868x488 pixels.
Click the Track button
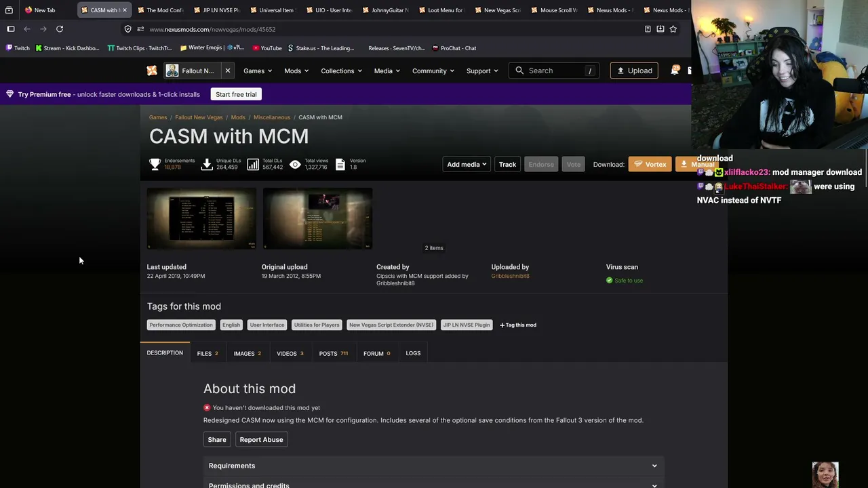pyautogui.click(x=508, y=164)
